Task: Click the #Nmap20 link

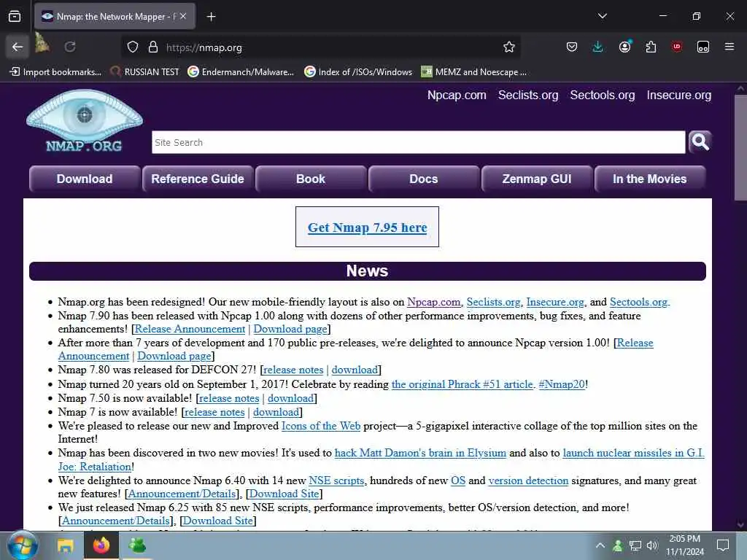Action: [x=561, y=384]
